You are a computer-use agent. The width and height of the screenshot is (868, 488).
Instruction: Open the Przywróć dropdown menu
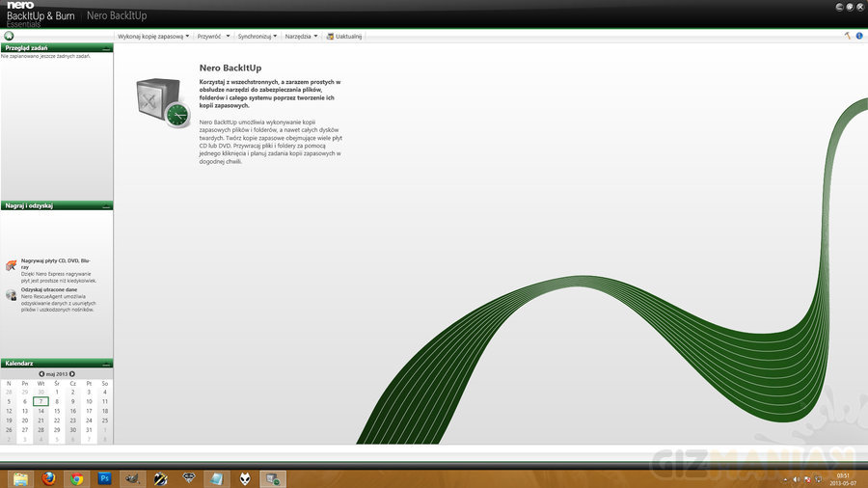point(212,36)
